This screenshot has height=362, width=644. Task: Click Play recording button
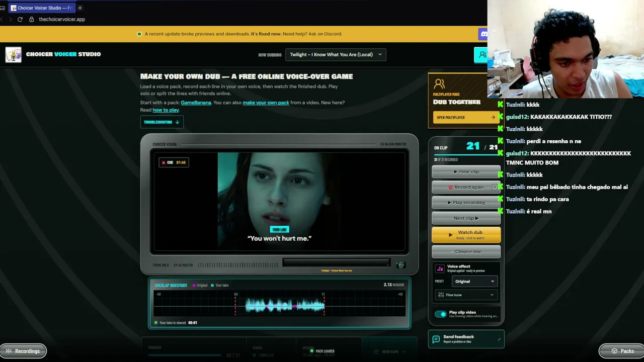[x=466, y=203]
